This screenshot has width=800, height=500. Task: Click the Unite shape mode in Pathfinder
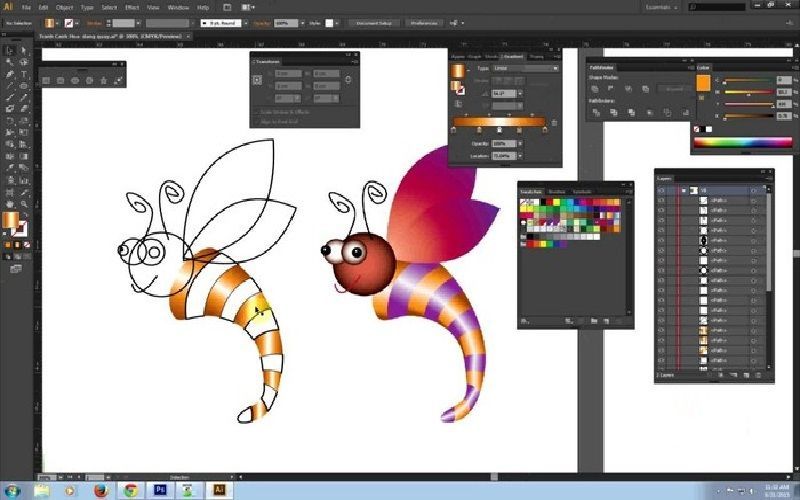coord(594,87)
